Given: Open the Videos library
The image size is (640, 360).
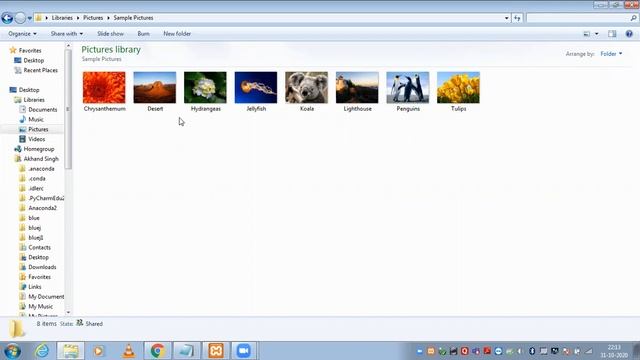Looking at the screenshot, I should [36, 139].
